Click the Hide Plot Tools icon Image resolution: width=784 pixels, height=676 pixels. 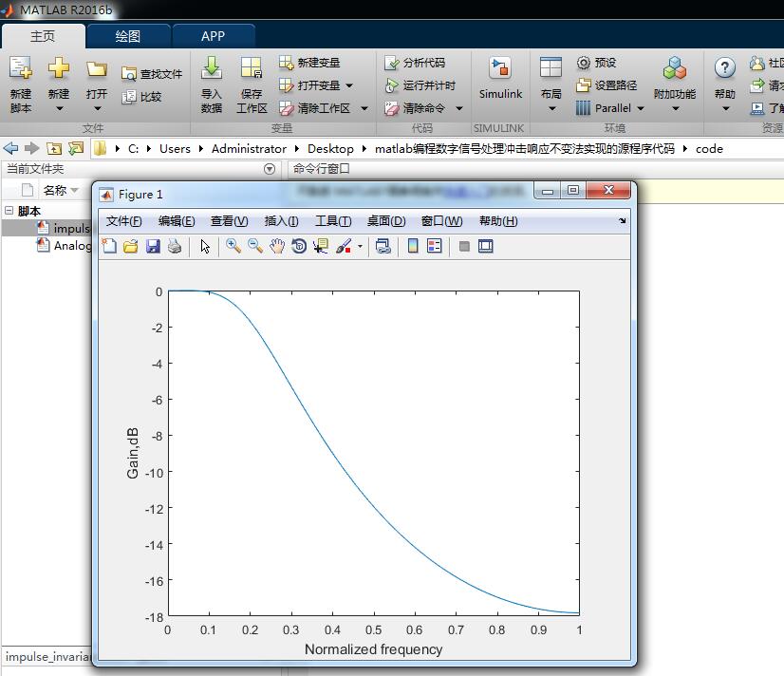464,246
